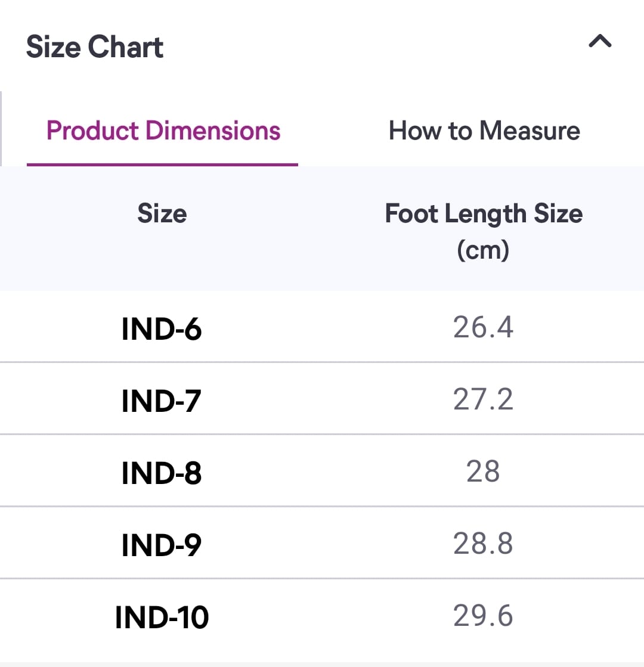Click the Foot Length Size (cm) header
This screenshot has width=644, height=667.
pyautogui.click(x=484, y=231)
